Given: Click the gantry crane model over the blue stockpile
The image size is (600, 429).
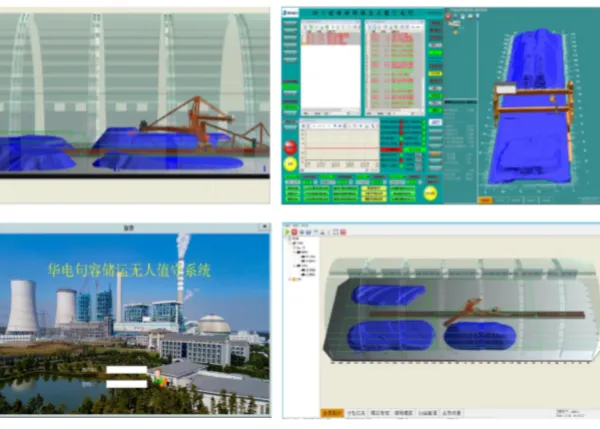Looking at the screenshot, I should pos(534,103).
